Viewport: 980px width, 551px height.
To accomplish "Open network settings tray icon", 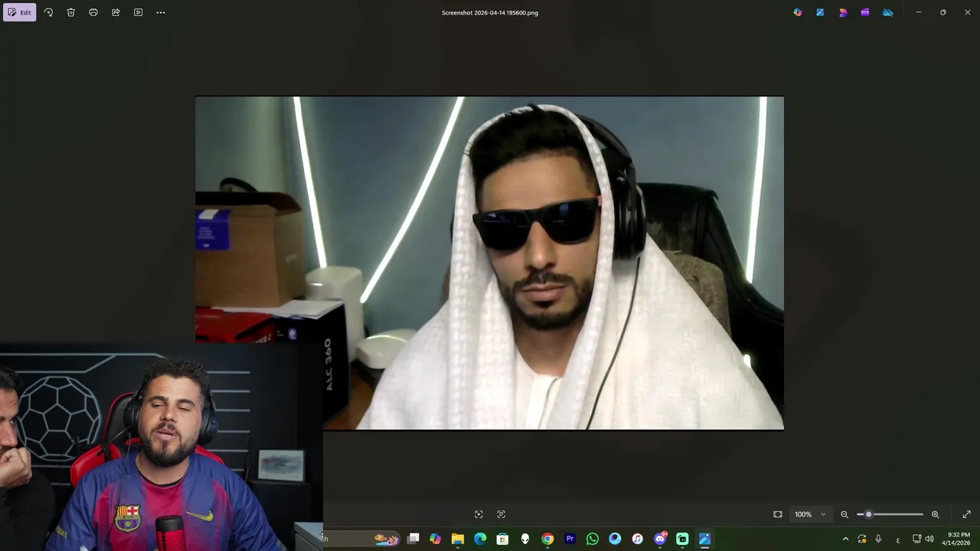I will [x=916, y=539].
